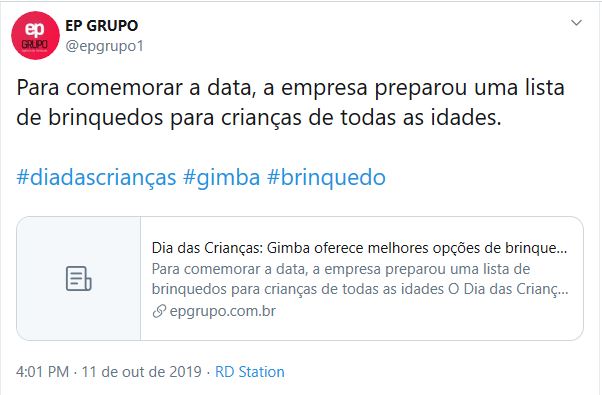
Task: Open the EP GRUPO profile avatar
Action: (x=35, y=35)
